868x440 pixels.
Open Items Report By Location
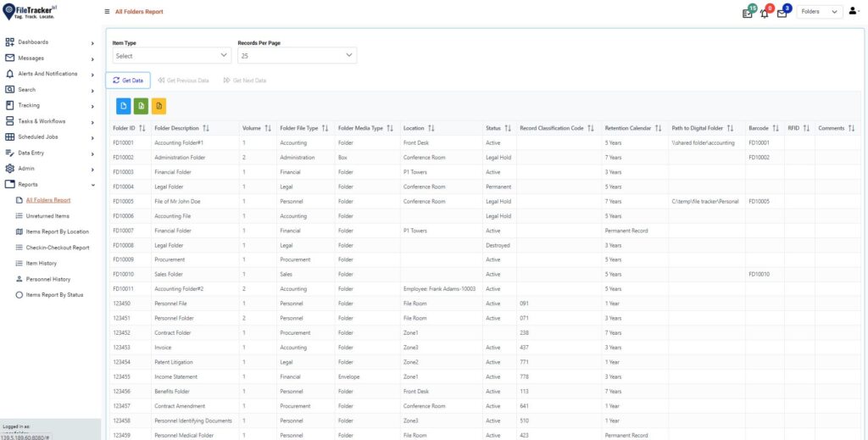[x=57, y=231]
